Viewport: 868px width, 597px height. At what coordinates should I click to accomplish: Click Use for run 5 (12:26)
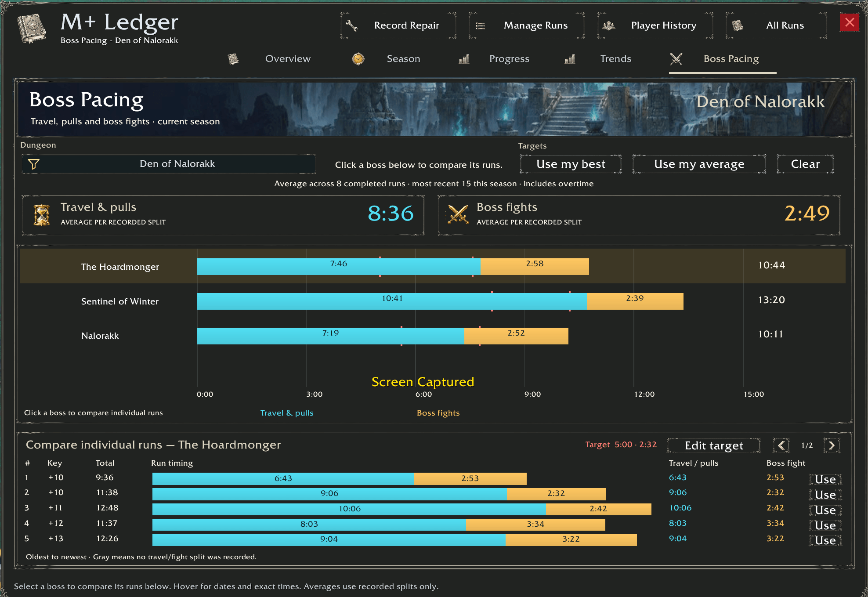coord(825,540)
